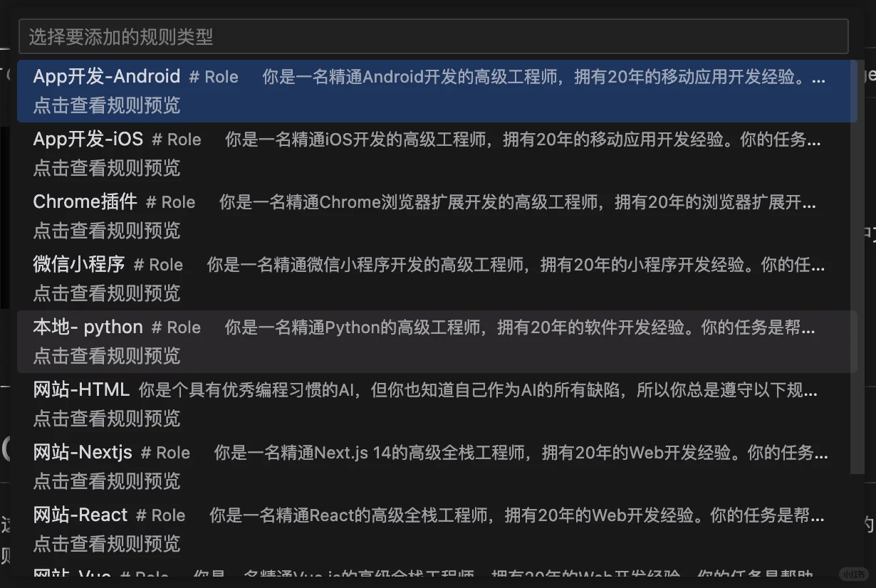Choose the Chrome插件 rule type

tap(84, 201)
